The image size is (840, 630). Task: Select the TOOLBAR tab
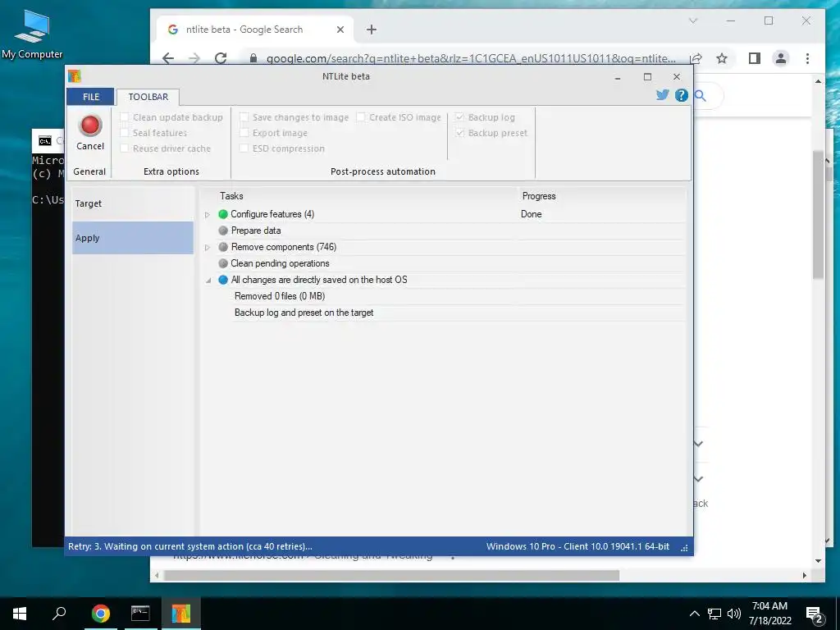pos(148,97)
